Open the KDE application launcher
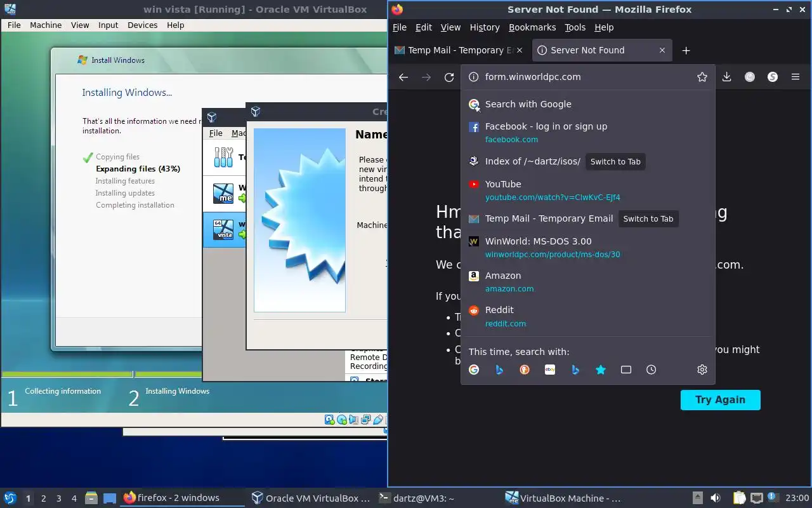Screen dimensions: 812x508 coord(10,498)
